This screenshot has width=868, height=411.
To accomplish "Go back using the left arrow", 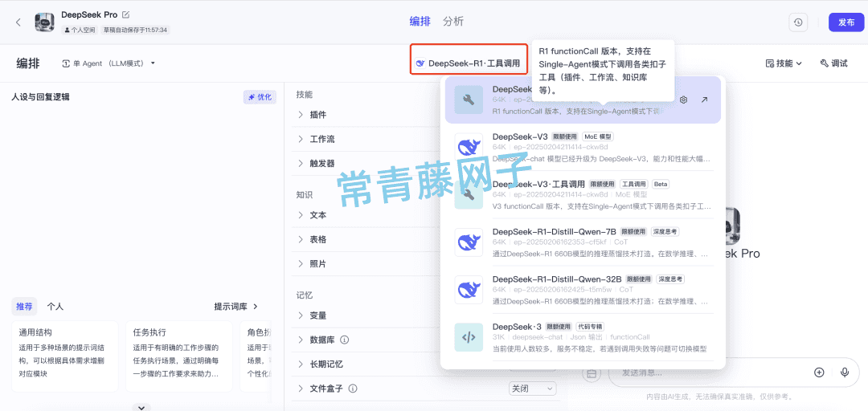I will 18,22.
